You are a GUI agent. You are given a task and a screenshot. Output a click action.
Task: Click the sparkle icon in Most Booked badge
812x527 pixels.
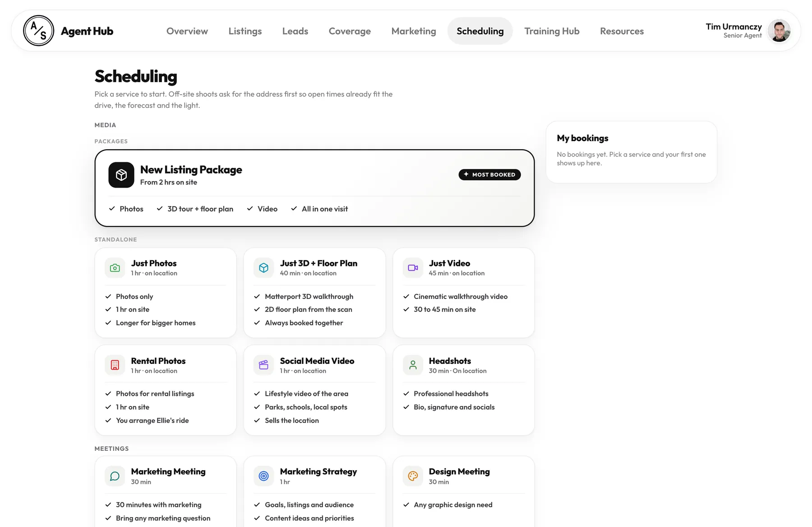(x=466, y=174)
